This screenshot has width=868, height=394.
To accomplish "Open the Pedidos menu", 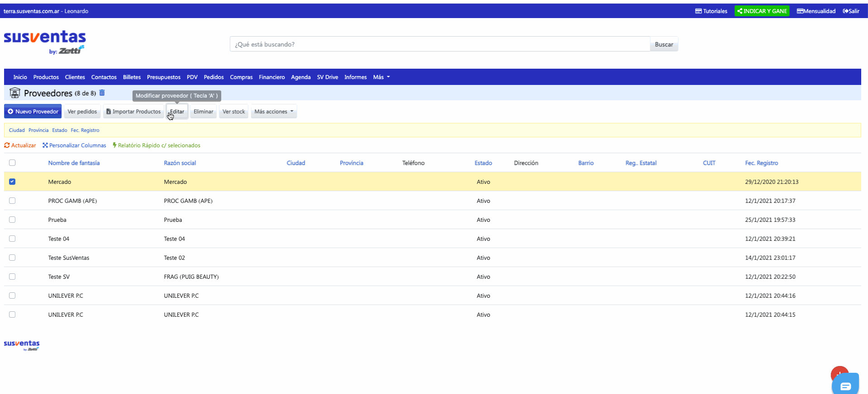I will (213, 77).
